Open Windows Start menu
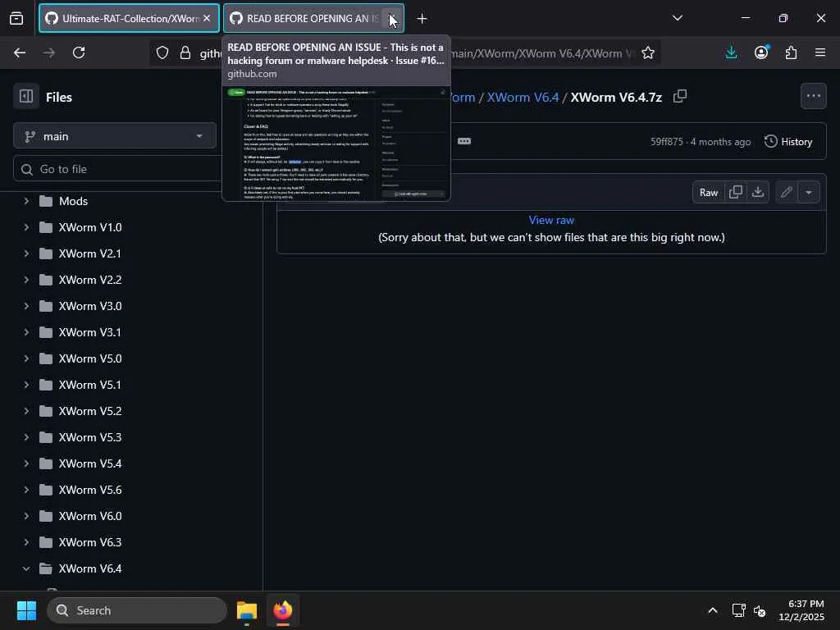This screenshot has width=840, height=630. [26, 610]
